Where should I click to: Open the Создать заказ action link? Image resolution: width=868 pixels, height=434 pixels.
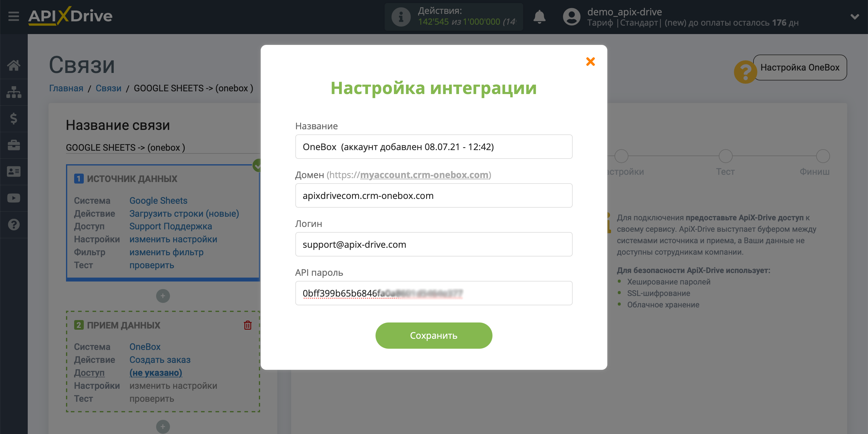point(160,360)
